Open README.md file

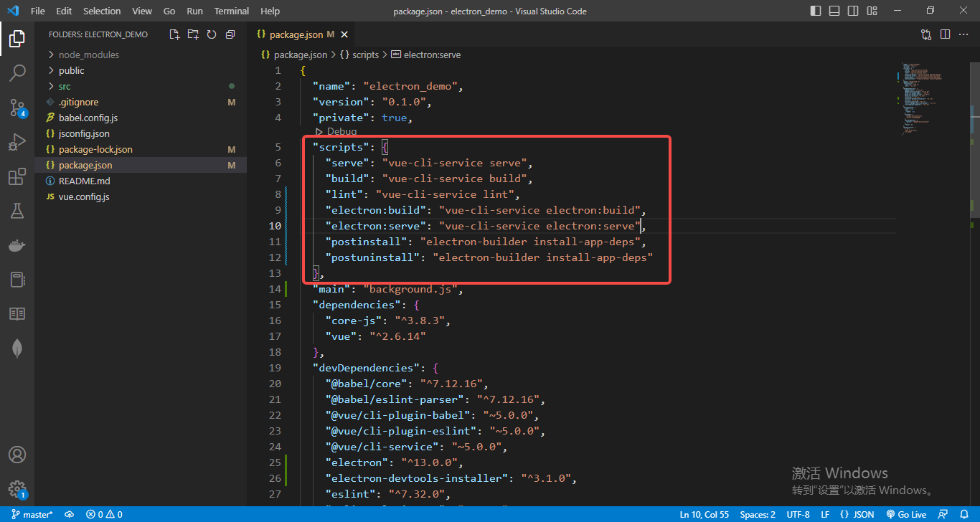[x=141, y=181]
